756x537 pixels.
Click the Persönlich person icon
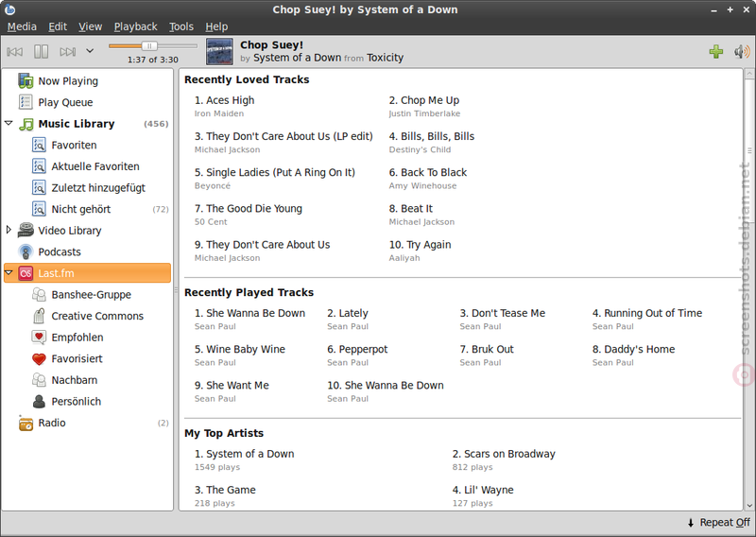point(39,401)
